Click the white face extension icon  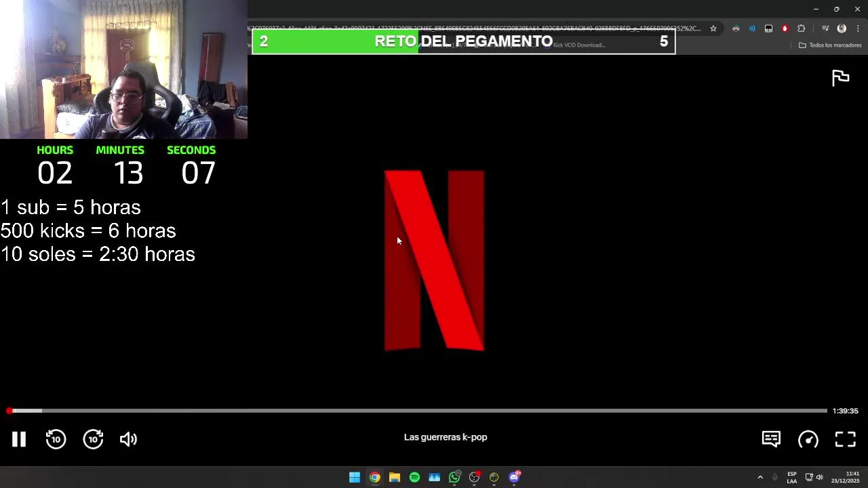[768, 28]
